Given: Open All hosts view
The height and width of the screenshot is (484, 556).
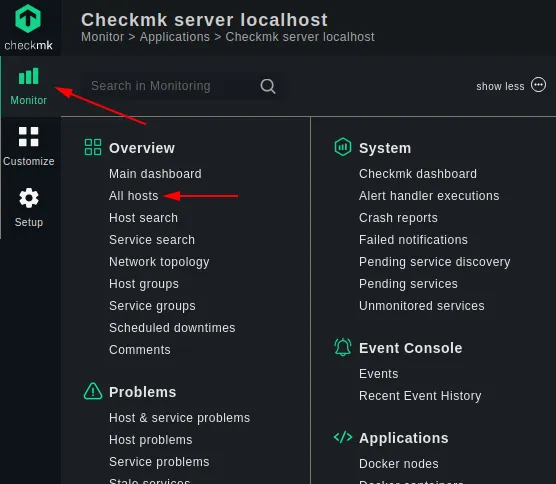Looking at the screenshot, I should [x=134, y=196].
